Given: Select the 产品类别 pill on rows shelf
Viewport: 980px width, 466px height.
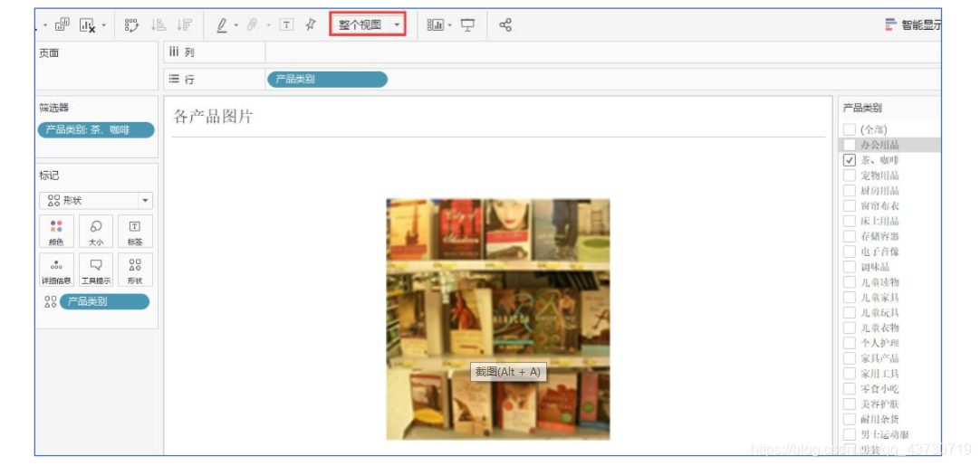Looking at the screenshot, I should click(x=328, y=80).
